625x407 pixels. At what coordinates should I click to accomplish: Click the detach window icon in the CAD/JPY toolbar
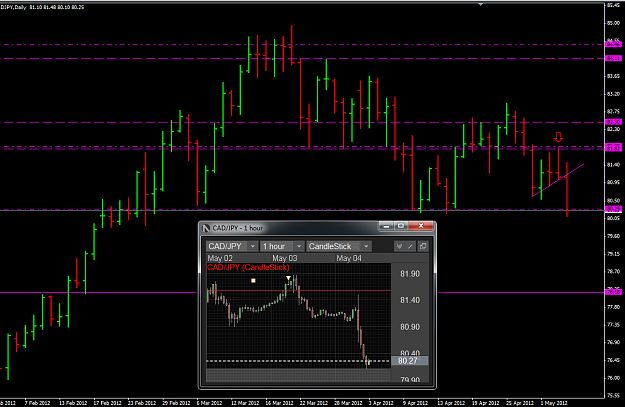tap(423, 246)
